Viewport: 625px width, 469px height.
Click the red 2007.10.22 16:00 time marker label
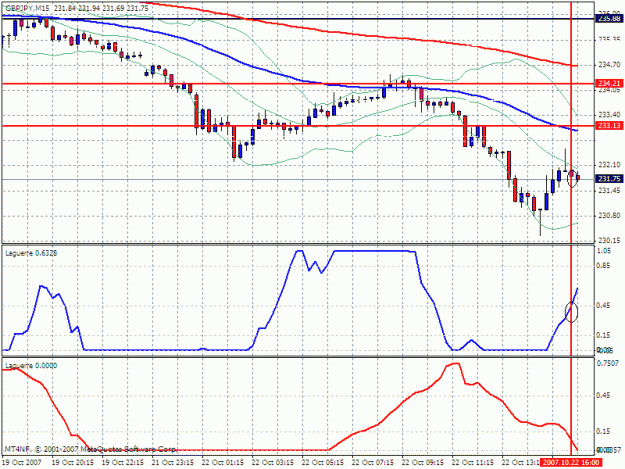click(572, 463)
